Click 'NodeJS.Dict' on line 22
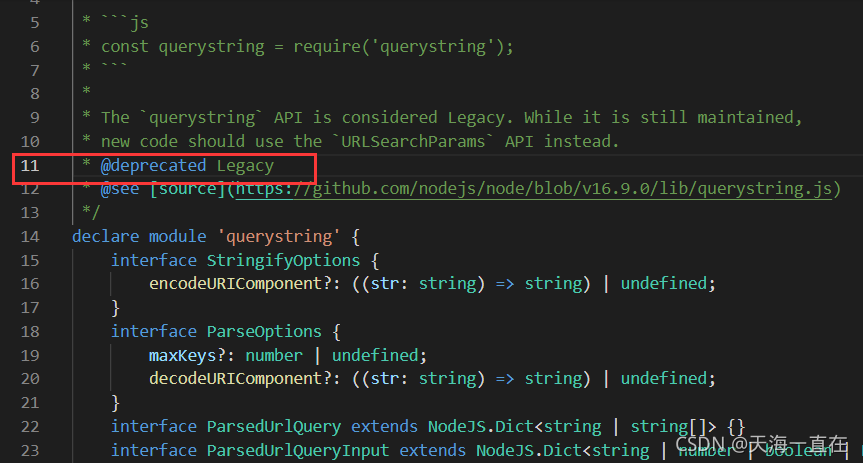 tap(480, 427)
